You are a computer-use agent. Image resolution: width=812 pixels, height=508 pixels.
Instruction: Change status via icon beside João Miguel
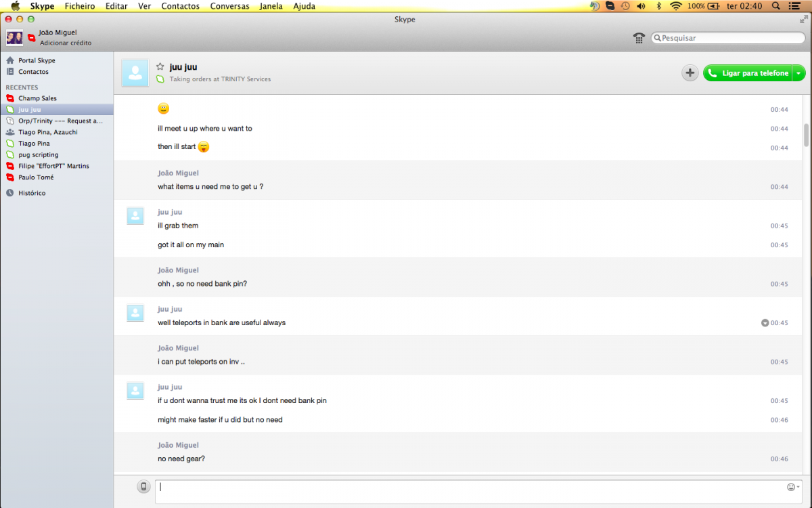(x=31, y=38)
